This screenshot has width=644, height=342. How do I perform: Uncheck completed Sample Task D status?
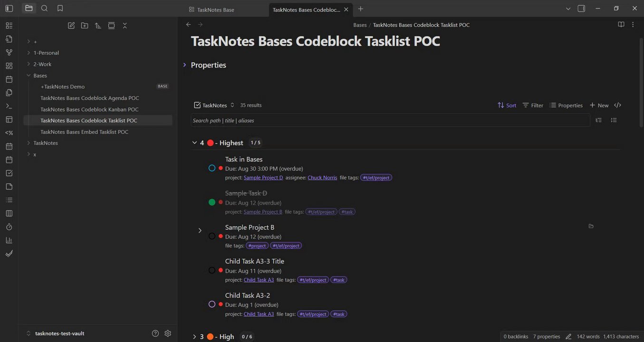click(212, 202)
